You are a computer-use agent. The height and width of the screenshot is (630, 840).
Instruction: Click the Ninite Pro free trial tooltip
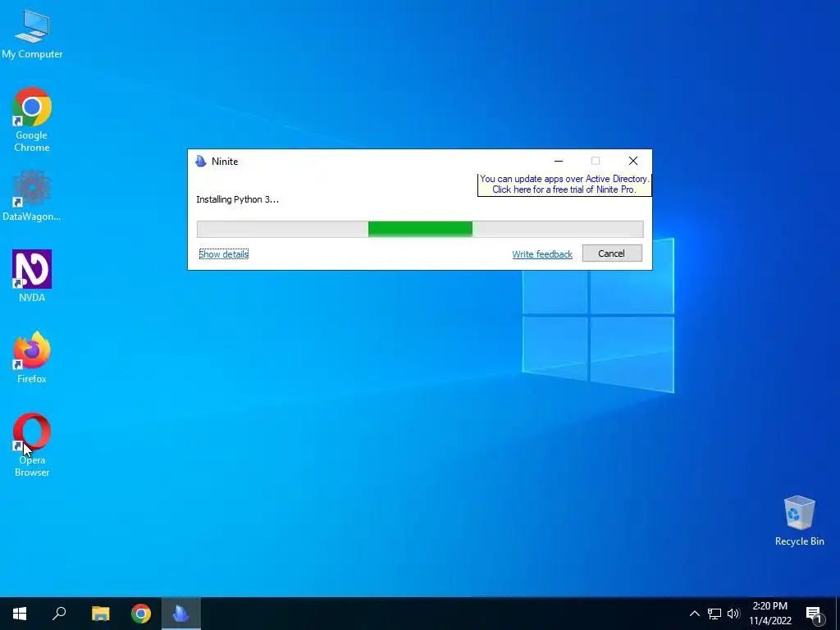(564, 185)
